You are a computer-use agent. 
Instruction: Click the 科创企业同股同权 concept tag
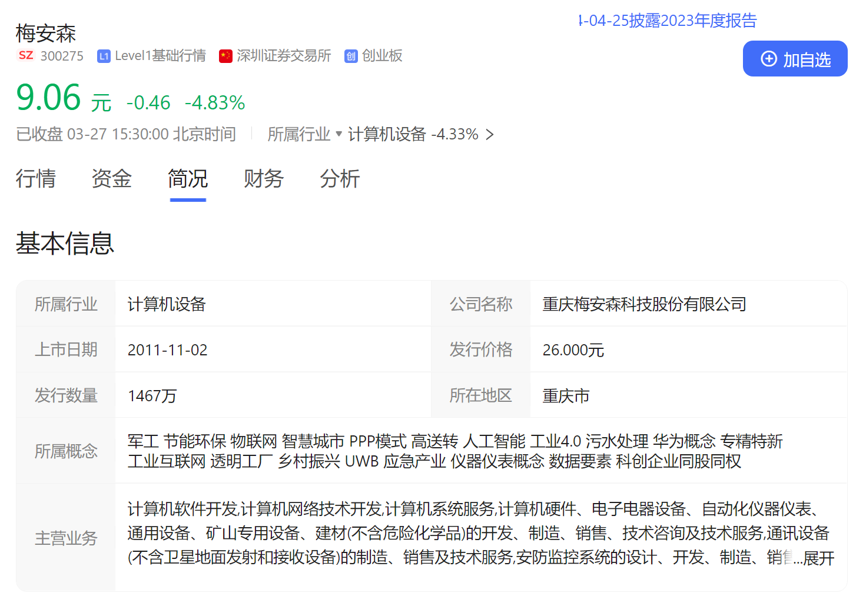(678, 461)
